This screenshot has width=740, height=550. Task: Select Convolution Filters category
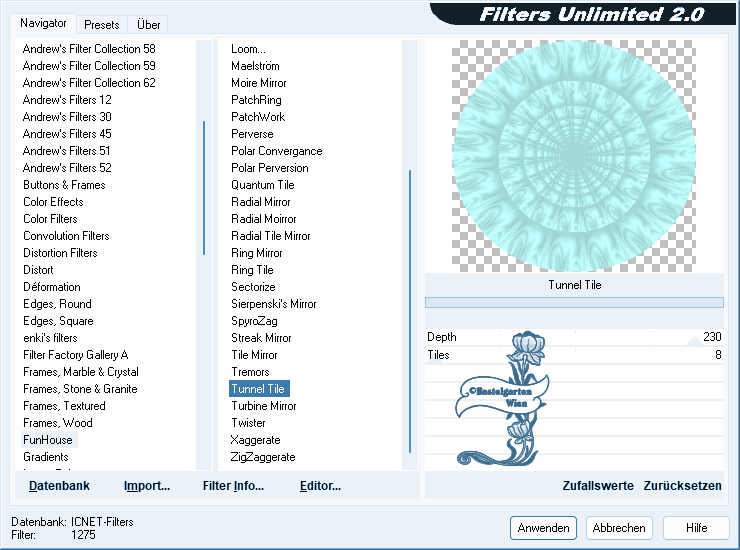(66, 236)
